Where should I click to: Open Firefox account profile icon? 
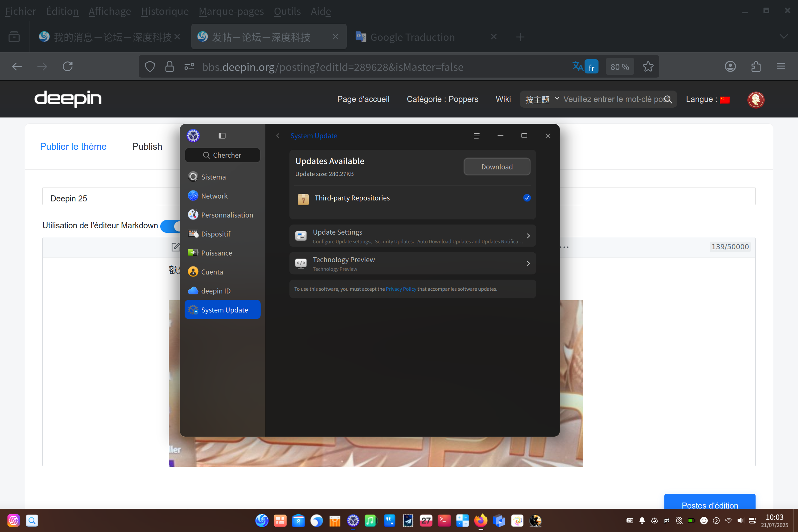[x=731, y=66]
